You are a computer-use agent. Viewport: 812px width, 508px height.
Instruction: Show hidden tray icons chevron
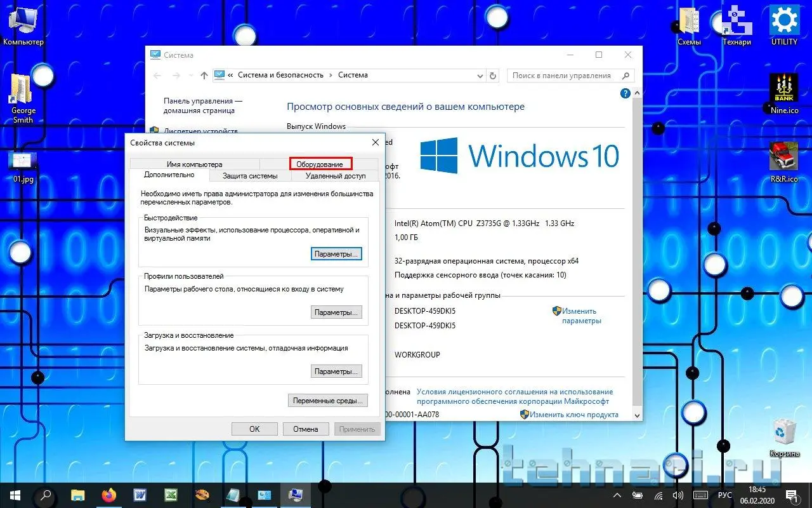tap(617, 495)
